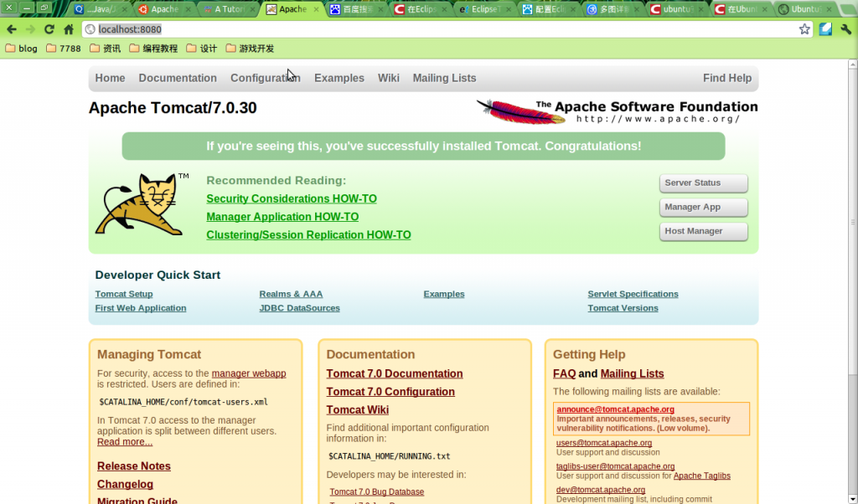Open the Servlet Specifications link
This screenshot has height=504, width=858.
pyautogui.click(x=633, y=294)
